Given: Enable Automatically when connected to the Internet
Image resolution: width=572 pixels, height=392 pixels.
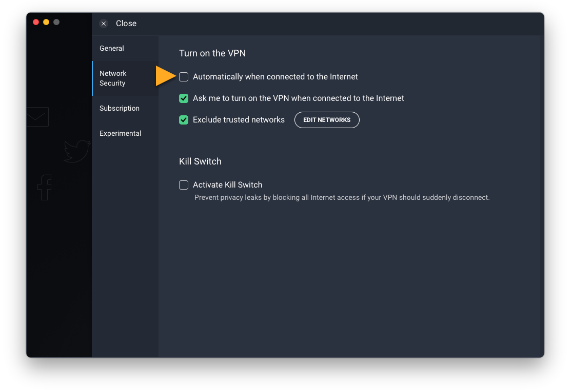Looking at the screenshot, I should pos(184,77).
